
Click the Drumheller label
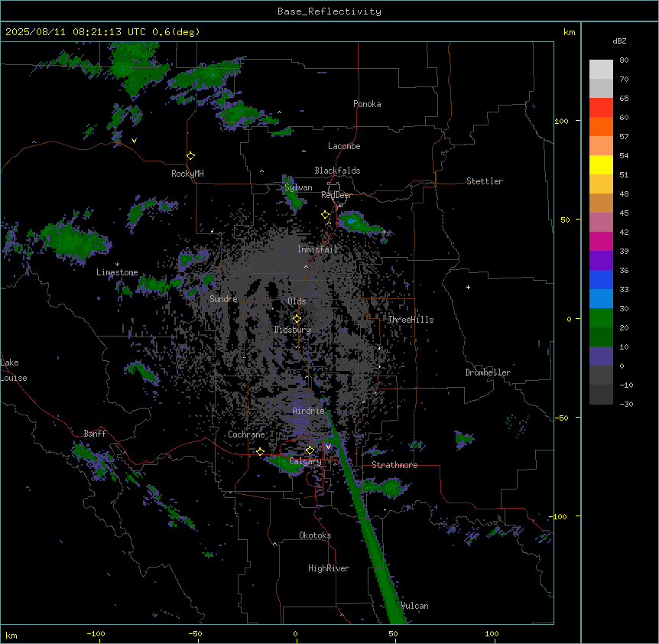(488, 372)
